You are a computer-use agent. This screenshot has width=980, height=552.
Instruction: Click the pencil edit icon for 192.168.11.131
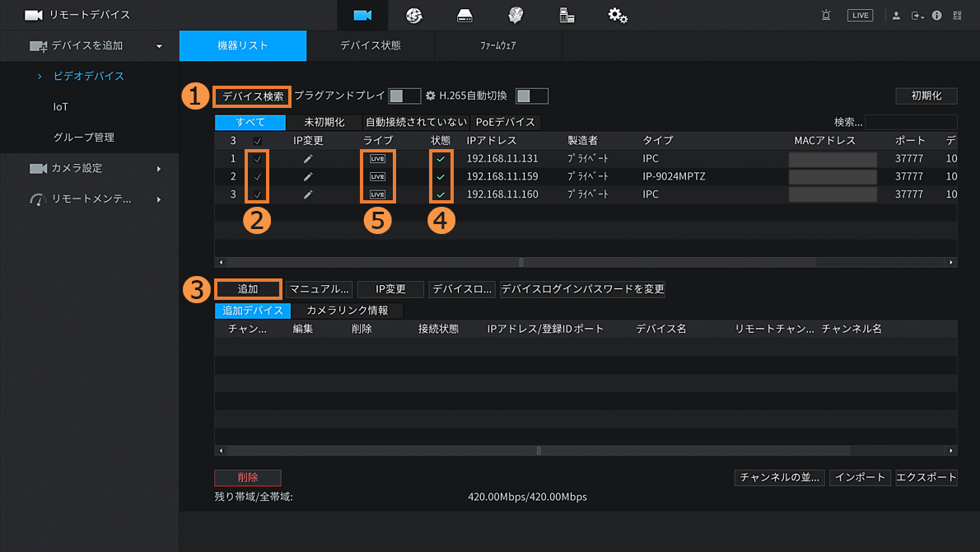pyautogui.click(x=308, y=159)
